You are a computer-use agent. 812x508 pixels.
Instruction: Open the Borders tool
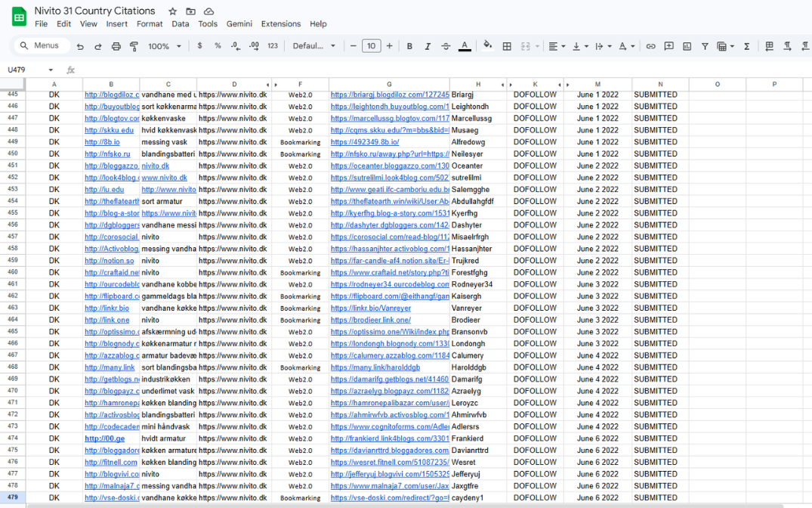[x=507, y=46]
